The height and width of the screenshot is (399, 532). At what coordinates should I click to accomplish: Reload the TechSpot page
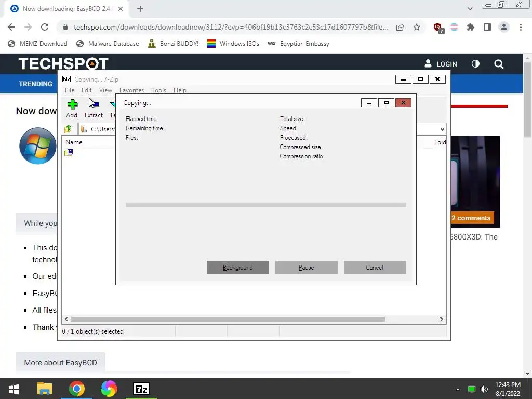pos(45,27)
